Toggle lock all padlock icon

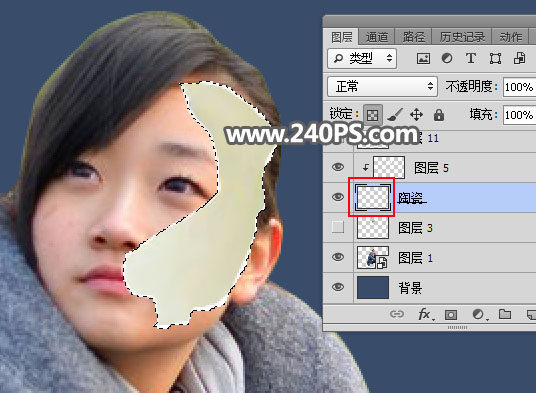439,115
